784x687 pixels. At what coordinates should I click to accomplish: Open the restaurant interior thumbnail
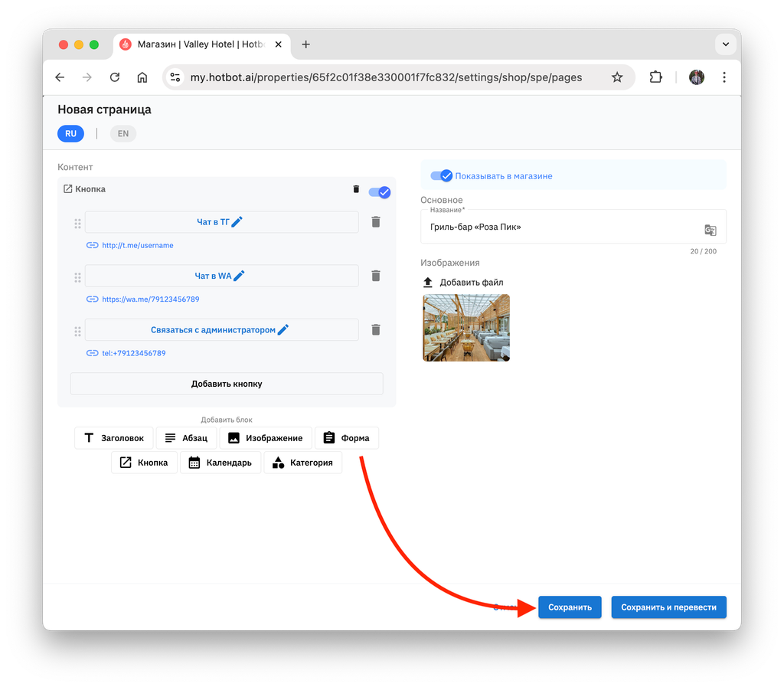pyautogui.click(x=466, y=328)
